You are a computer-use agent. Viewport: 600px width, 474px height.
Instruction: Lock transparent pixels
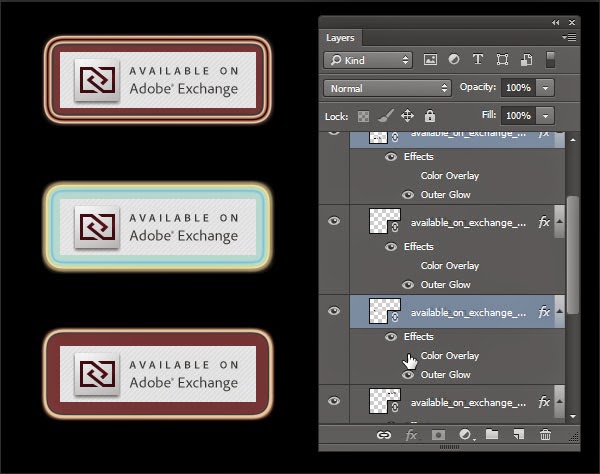click(x=363, y=116)
